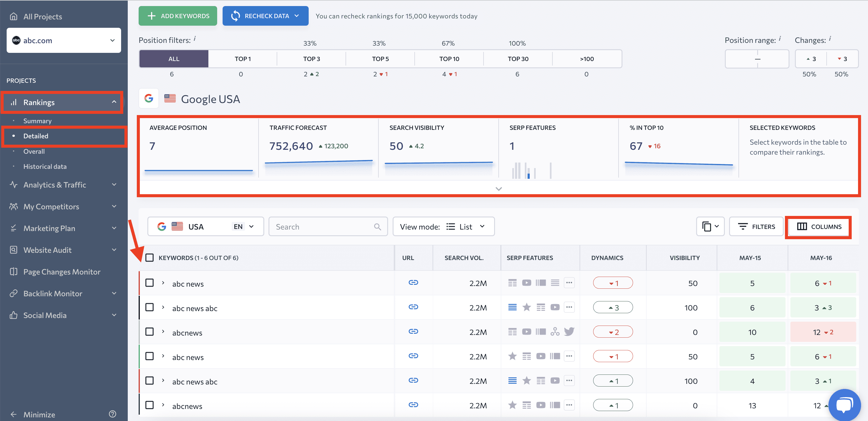The width and height of the screenshot is (868, 421).
Task: Open the abc.com project dropdown
Action: point(64,40)
